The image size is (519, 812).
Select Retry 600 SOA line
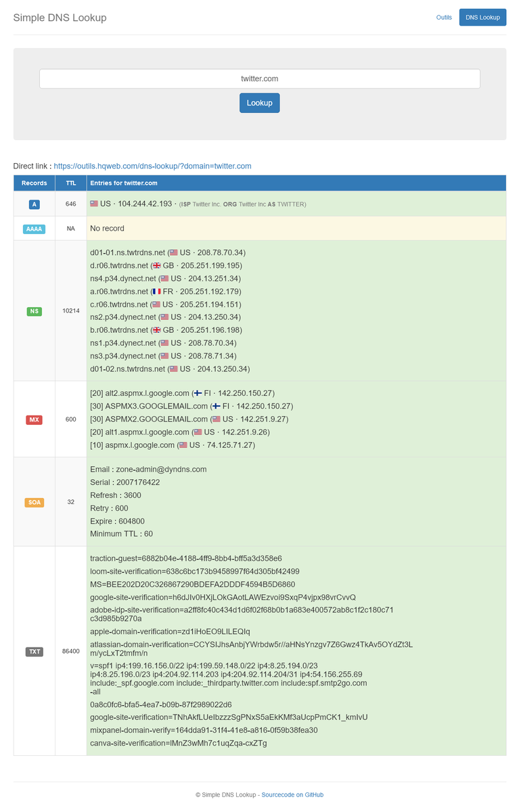(109, 508)
